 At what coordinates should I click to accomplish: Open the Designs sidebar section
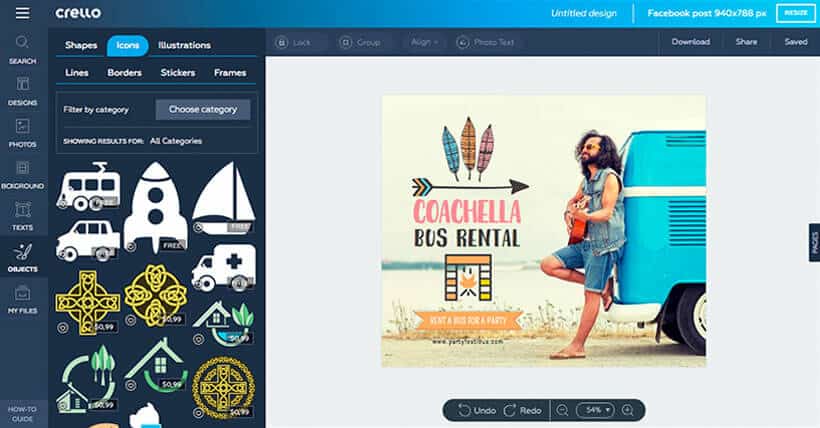[22, 91]
